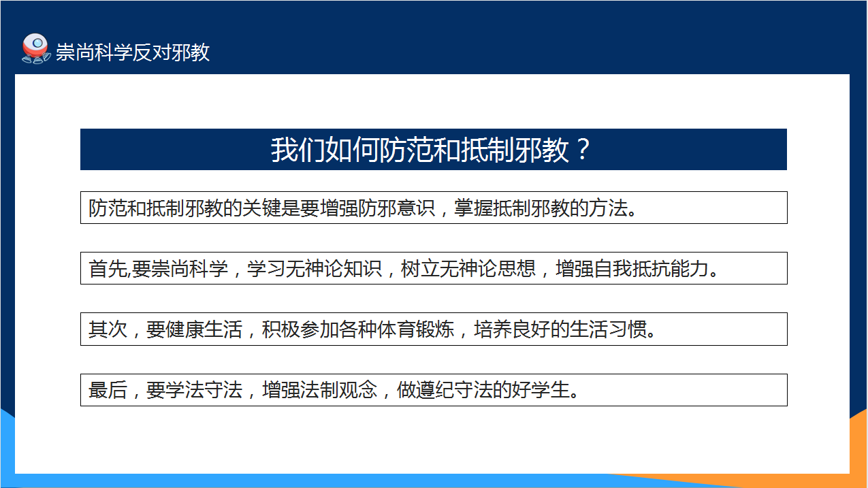Click the orange triangle in the bottom-right corner

coord(858,449)
